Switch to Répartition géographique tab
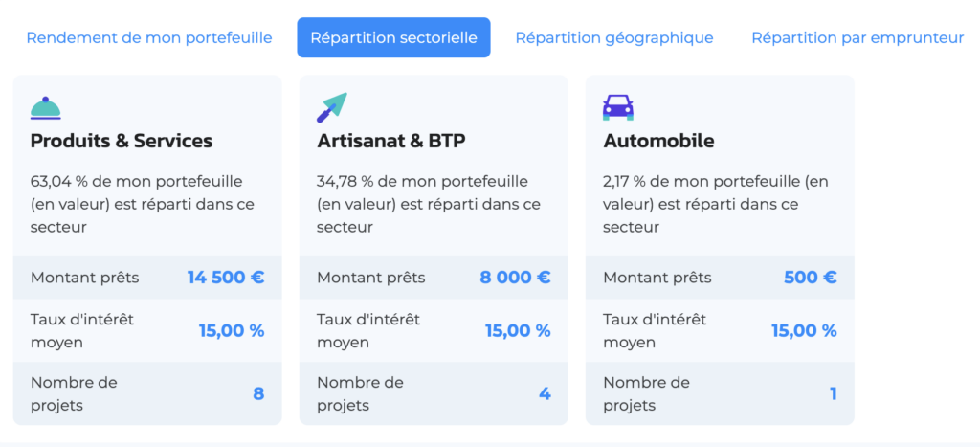The height and width of the screenshot is (447, 980). point(614,38)
